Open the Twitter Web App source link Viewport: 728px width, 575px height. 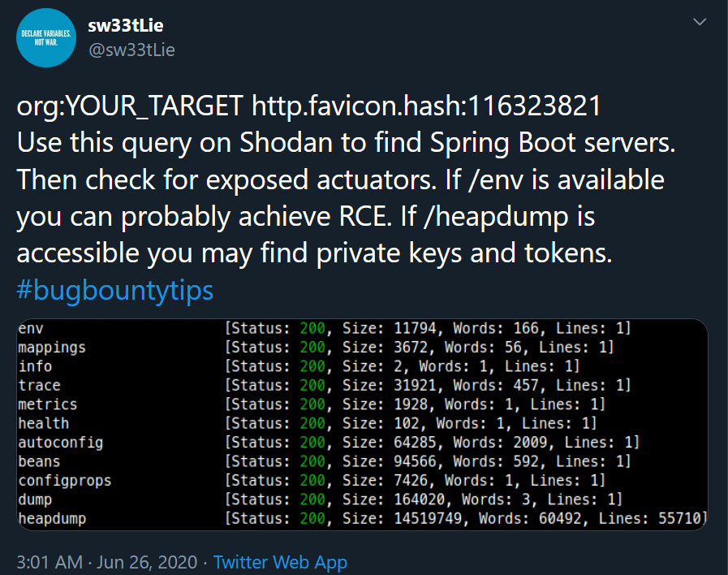point(279,562)
